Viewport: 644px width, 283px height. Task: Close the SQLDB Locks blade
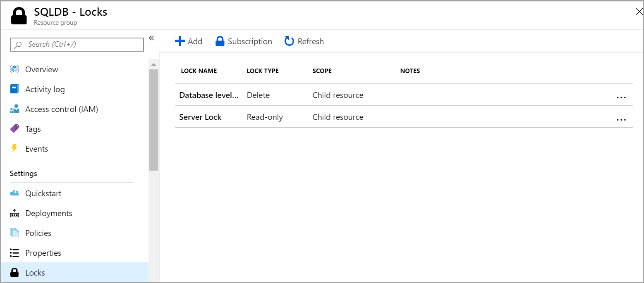click(639, 12)
